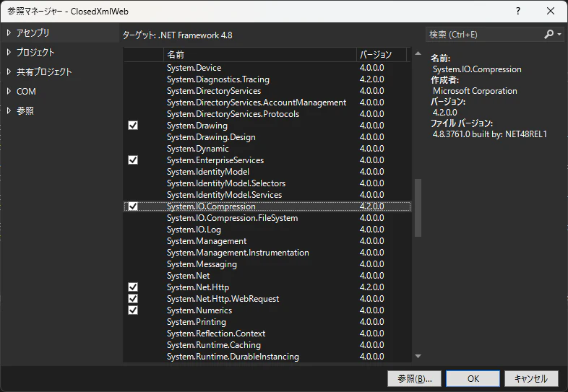Click Microsoft Corporation in details pane

coord(475,91)
